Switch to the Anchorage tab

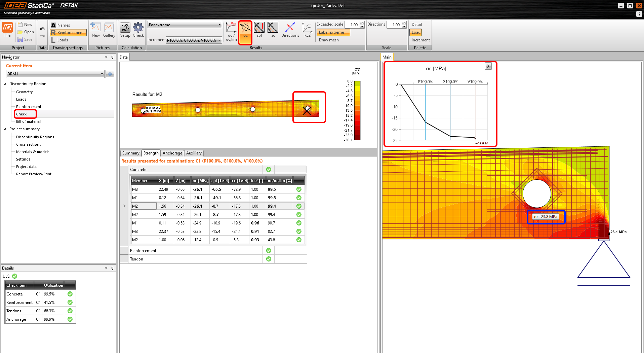(x=172, y=153)
